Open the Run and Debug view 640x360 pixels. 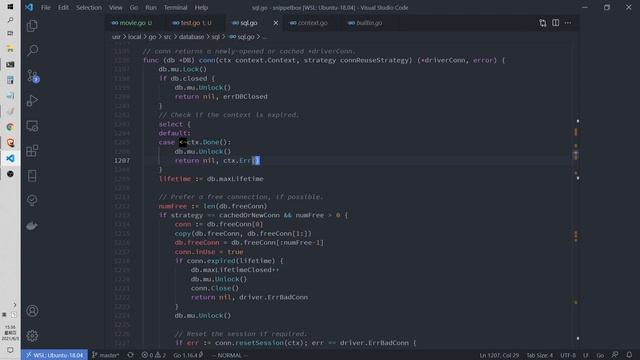(32, 101)
